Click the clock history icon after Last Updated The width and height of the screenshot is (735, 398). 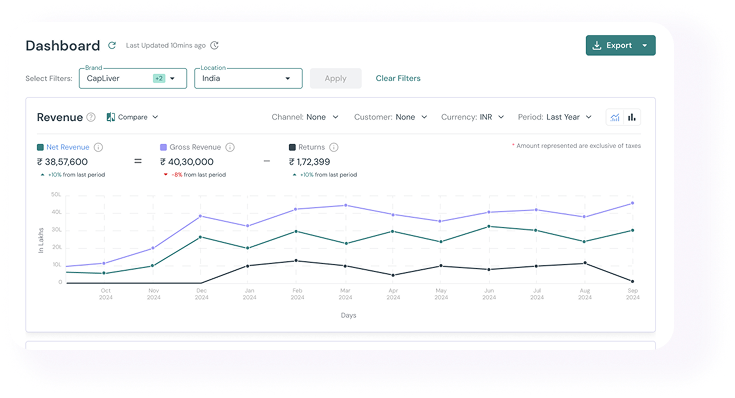(214, 45)
